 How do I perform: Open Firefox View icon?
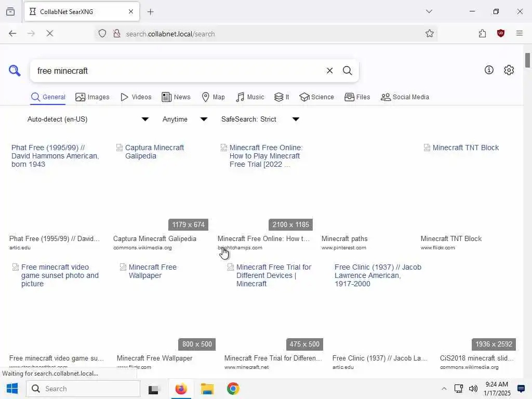click(10, 11)
